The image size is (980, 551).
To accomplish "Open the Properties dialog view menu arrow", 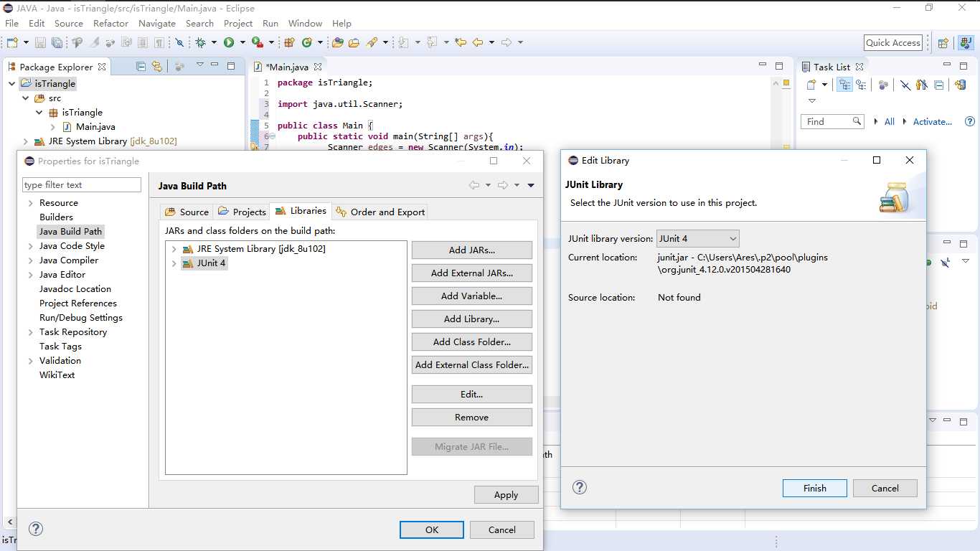I will [531, 185].
